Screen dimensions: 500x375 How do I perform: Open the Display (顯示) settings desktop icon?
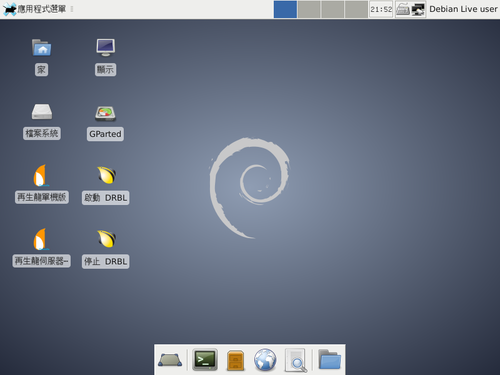pyautogui.click(x=106, y=48)
